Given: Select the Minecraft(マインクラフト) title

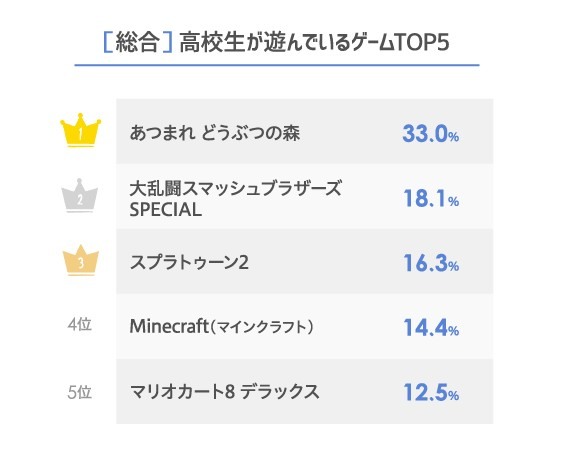Looking at the screenshot, I should pos(222,327).
